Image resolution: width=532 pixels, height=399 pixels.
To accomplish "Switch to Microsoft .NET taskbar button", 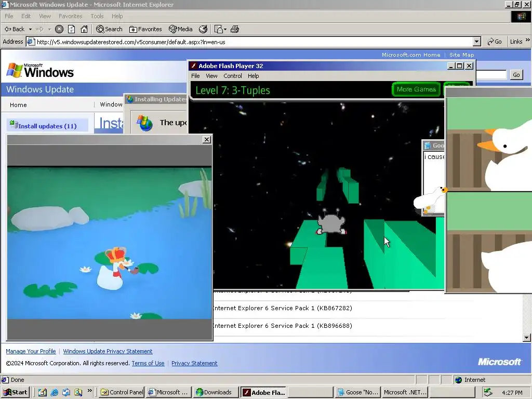I will 404,392.
